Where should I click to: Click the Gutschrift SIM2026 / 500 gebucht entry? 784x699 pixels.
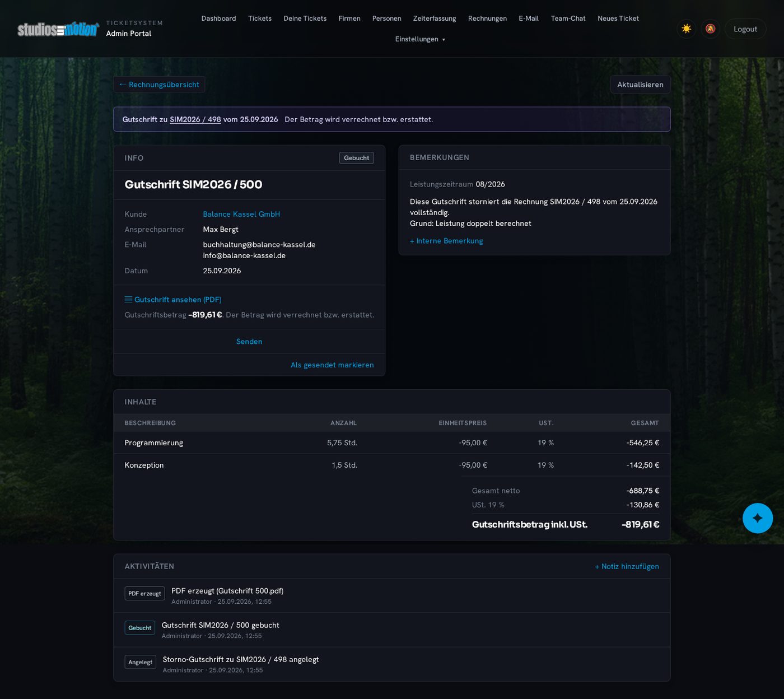coord(220,625)
